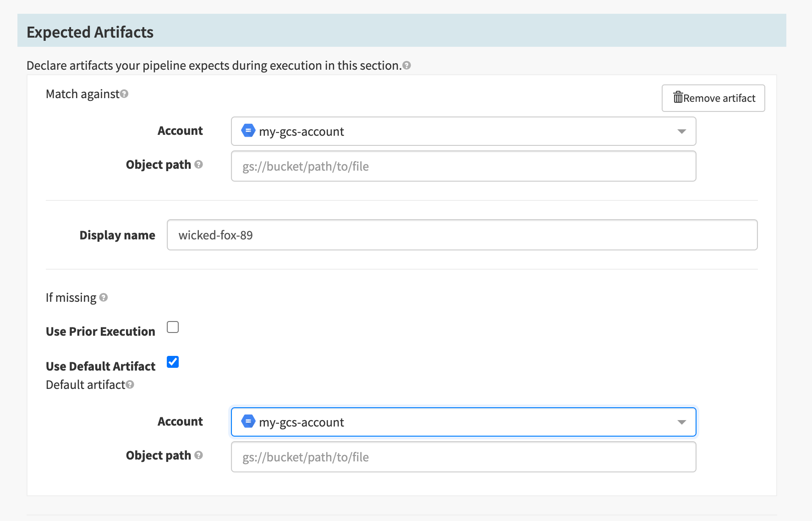812x521 pixels.
Task: Click the Remove artifact button
Action: tap(713, 98)
